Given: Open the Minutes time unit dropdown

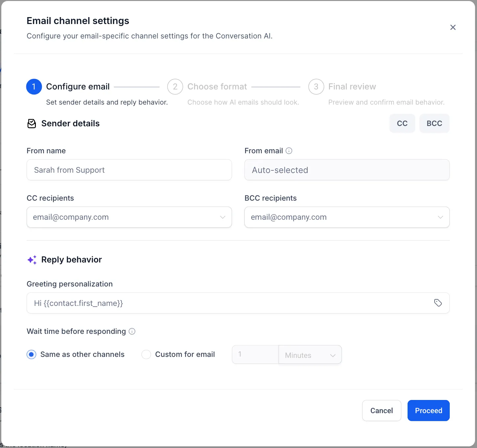Looking at the screenshot, I should point(310,355).
